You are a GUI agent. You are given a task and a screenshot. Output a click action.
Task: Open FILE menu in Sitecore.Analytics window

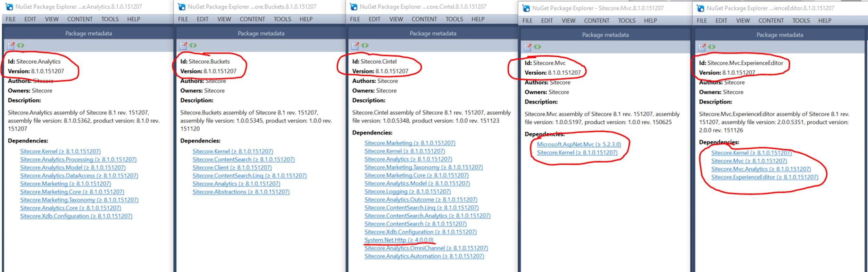(x=11, y=19)
